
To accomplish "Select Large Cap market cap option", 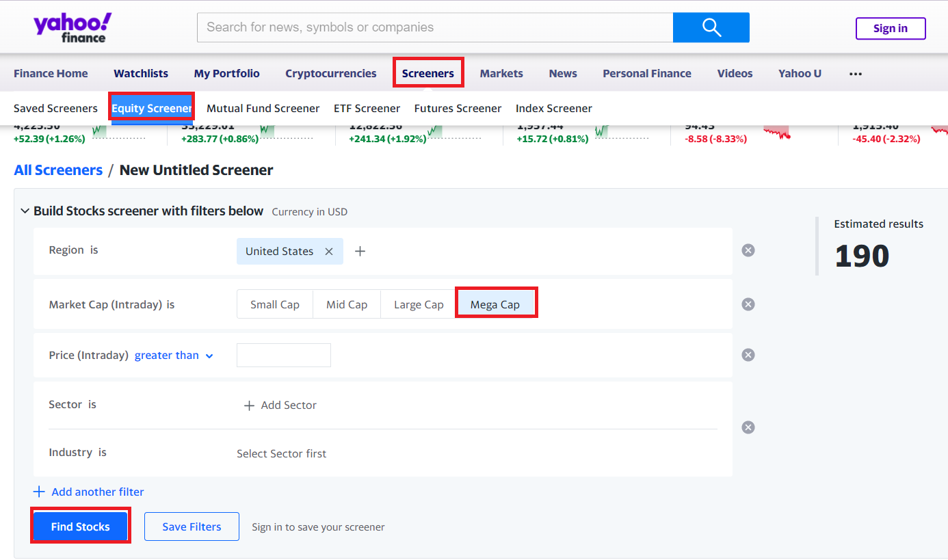I will 419,304.
